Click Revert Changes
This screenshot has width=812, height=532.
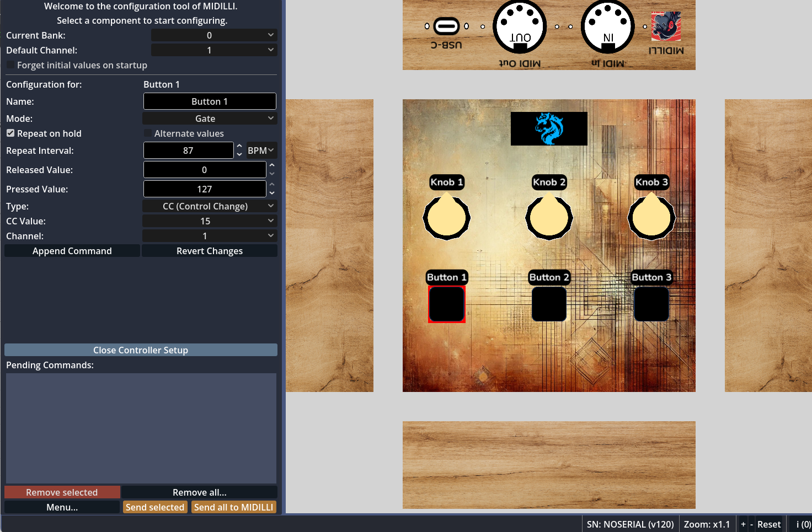(x=210, y=251)
